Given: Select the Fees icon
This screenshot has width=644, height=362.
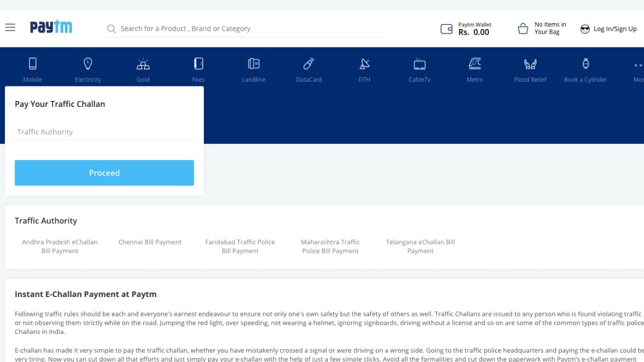Looking at the screenshot, I should pyautogui.click(x=199, y=64).
